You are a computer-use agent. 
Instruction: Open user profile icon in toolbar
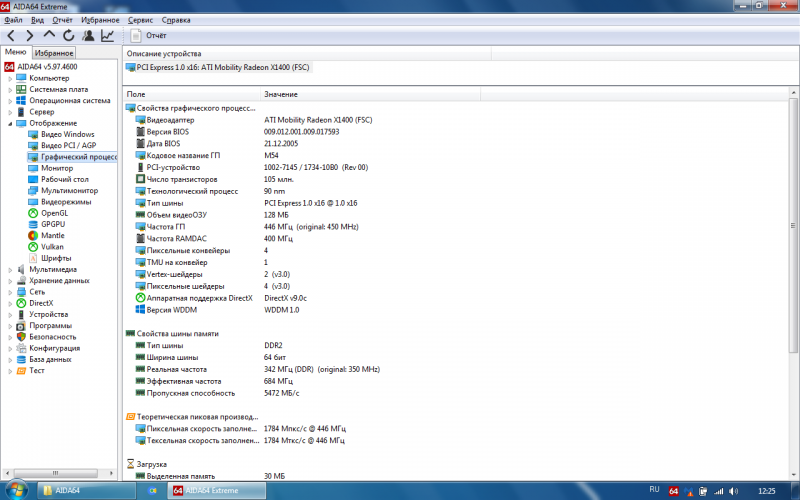coord(88,35)
